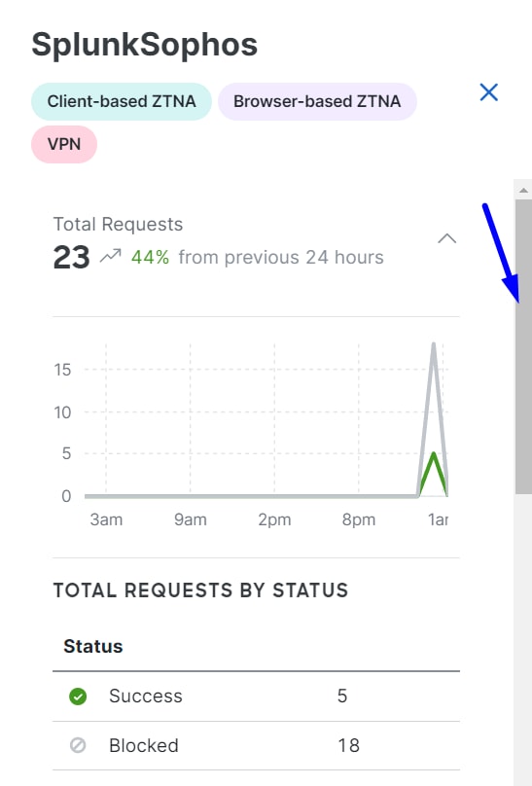Select the Browser-based ZTNA tag

(317, 101)
